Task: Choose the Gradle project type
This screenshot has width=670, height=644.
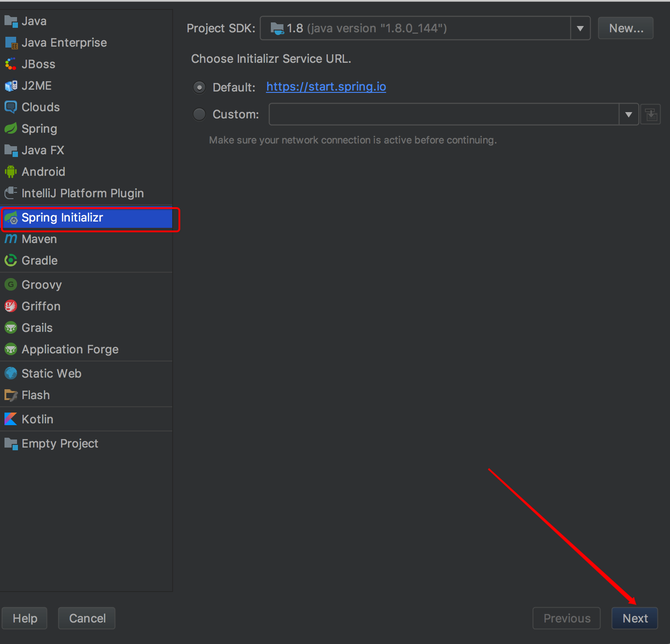Action: 86,261
